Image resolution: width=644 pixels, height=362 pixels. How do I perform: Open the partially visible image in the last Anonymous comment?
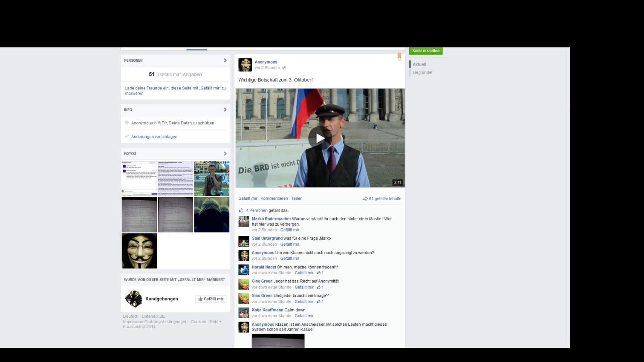pos(278,341)
